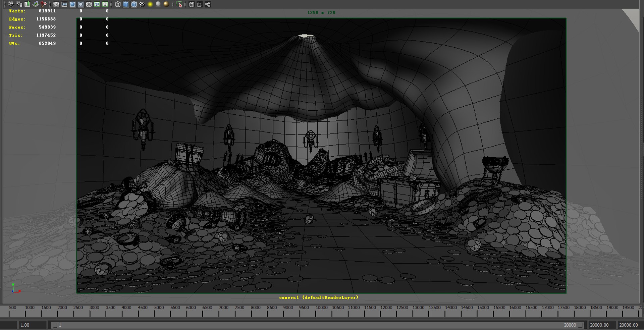This screenshot has width=644, height=330.
Task: Toggle the viewport Grid display
Action: (x=56, y=4)
